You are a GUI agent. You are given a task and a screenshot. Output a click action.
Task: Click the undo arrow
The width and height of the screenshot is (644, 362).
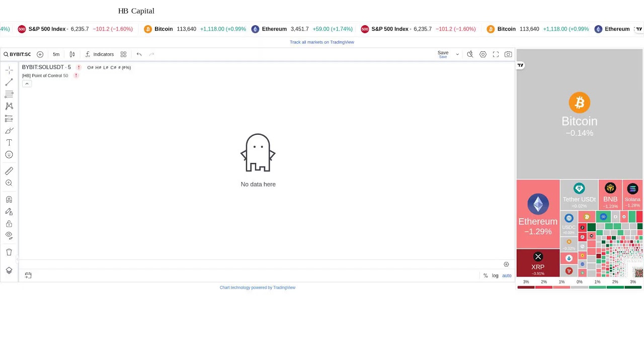point(139,54)
